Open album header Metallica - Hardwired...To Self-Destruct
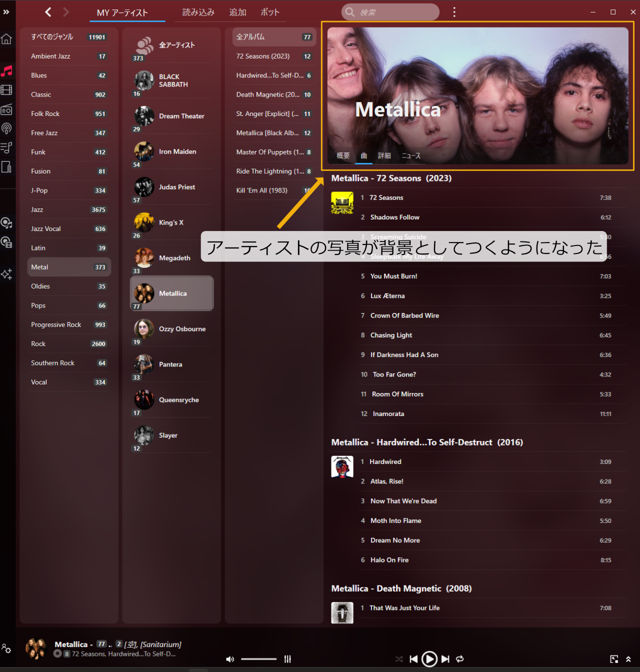Screen dimensions: 640x672 [427, 442]
